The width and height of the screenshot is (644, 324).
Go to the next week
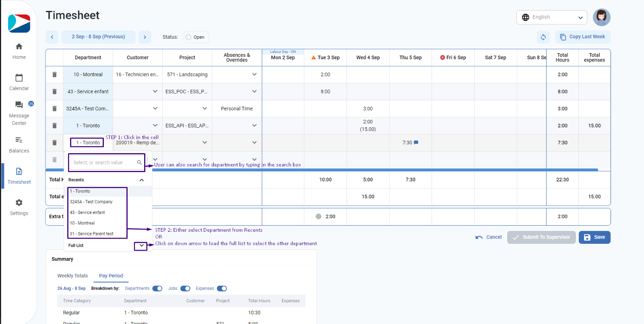[145, 37]
